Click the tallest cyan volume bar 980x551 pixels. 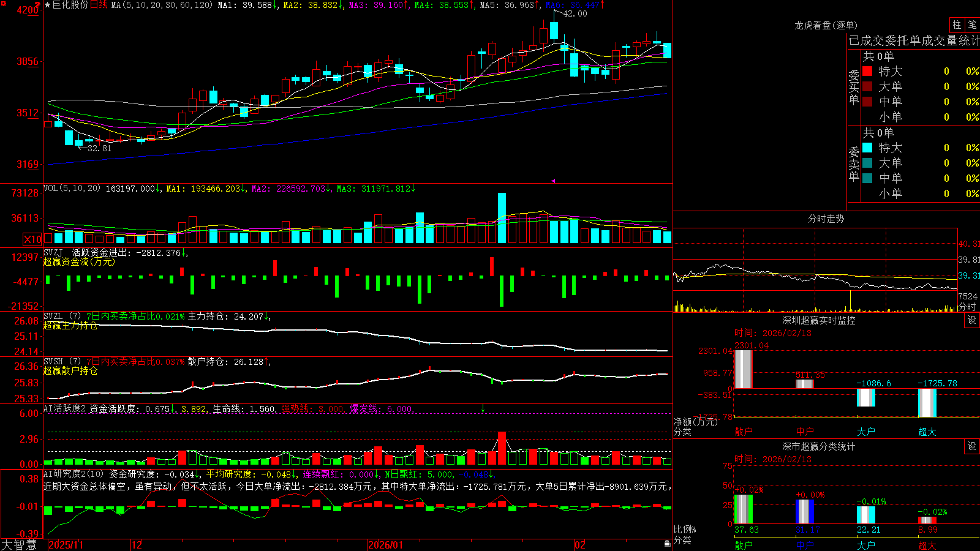(502, 219)
